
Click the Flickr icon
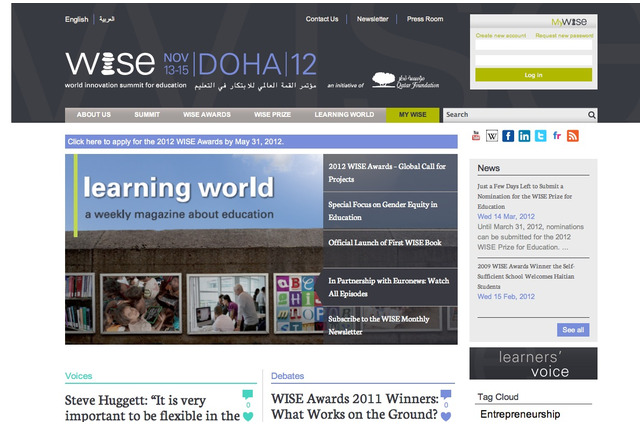click(556, 136)
